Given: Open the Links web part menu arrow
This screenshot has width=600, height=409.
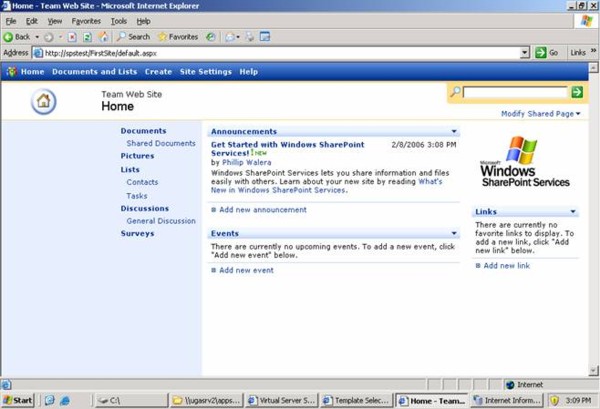Looking at the screenshot, I should pyautogui.click(x=573, y=211).
